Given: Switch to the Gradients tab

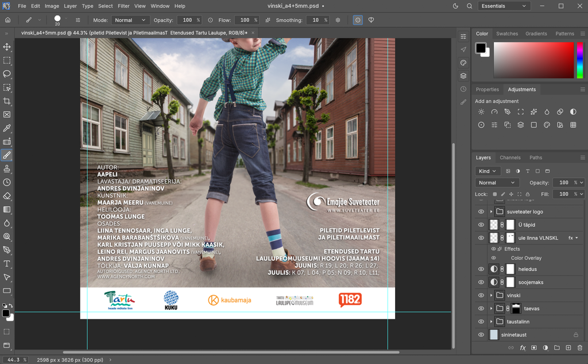Looking at the screenshot, I should pyautogui.click(x=536, y=33).
